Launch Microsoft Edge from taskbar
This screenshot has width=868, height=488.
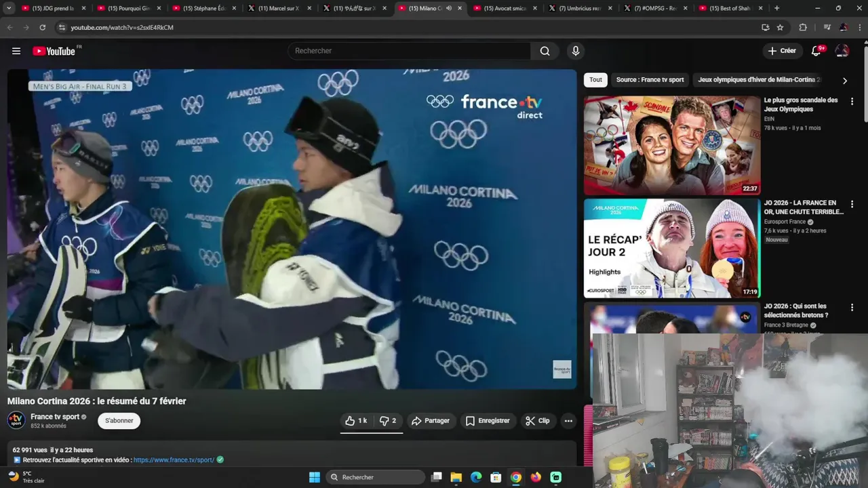(x=476, y=477)
